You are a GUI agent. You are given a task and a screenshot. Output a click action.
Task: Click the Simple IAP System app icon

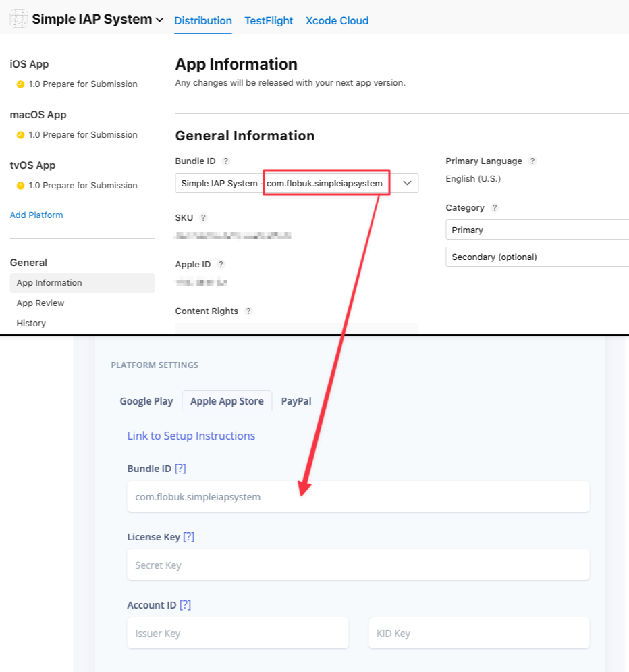[x=19, y=19]
